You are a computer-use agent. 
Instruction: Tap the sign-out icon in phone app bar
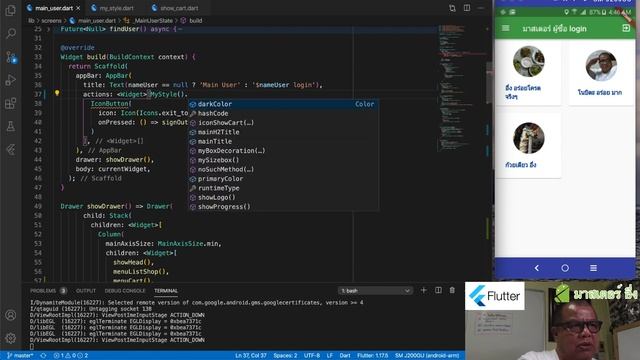click(626, 28)
